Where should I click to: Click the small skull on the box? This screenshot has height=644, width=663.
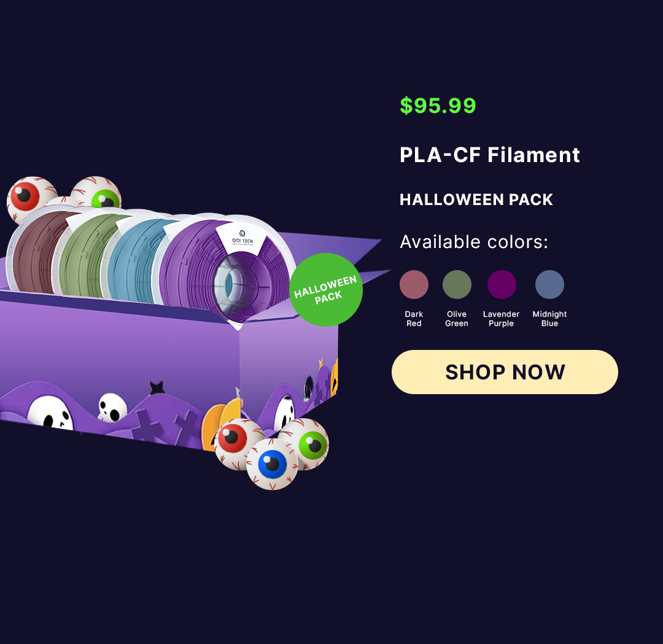click(112, 408)
